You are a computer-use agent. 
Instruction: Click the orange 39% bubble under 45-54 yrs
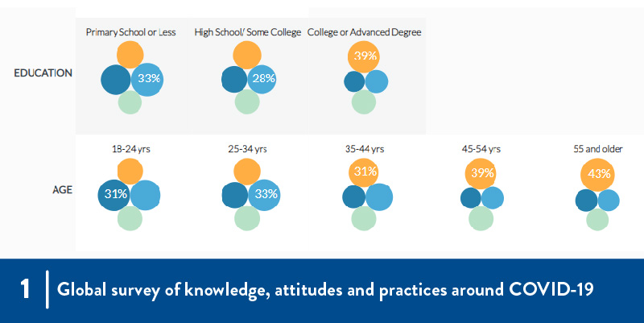(x=481, y=174)
